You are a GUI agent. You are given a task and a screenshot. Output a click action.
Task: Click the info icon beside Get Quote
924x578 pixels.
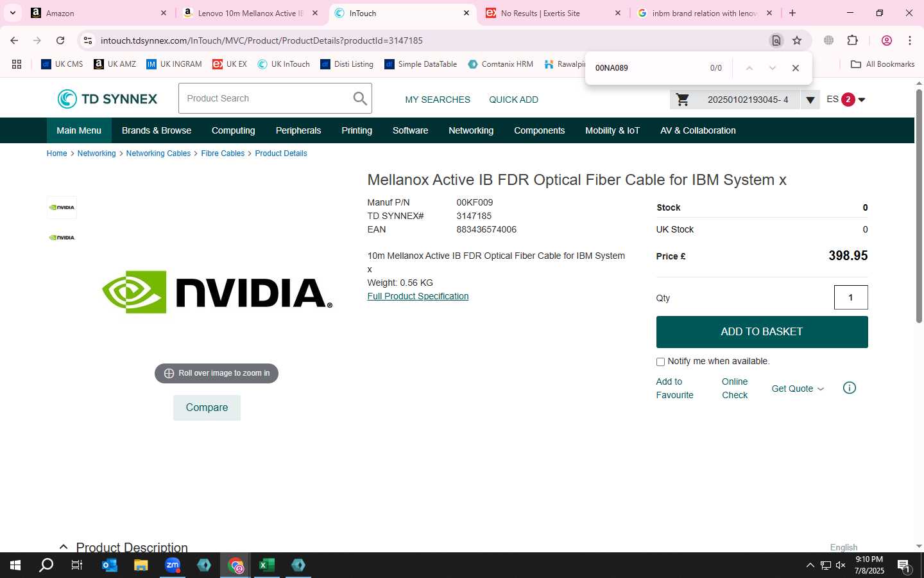click(x=849, y=388)
